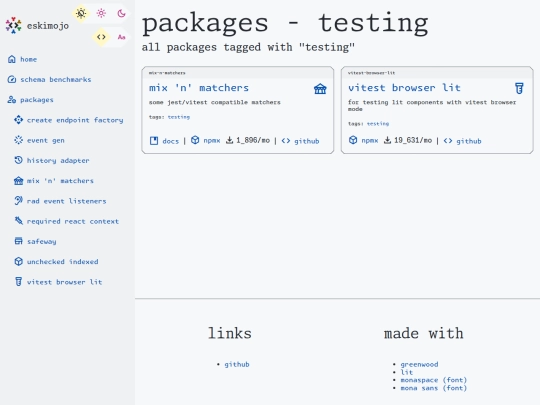The height and width of the screenshot is (405, 540).
Task: Switch to the dark theme moon option
Action: coord(121,13)
